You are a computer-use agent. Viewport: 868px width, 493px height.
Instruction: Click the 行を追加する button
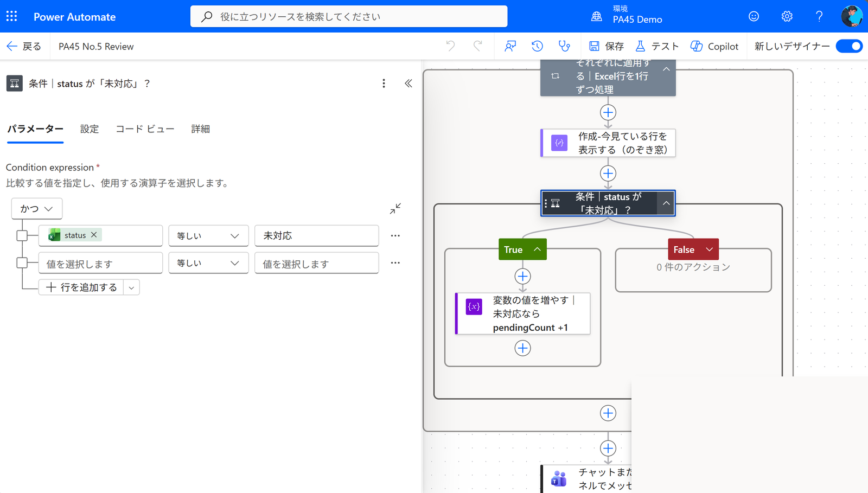81,287
